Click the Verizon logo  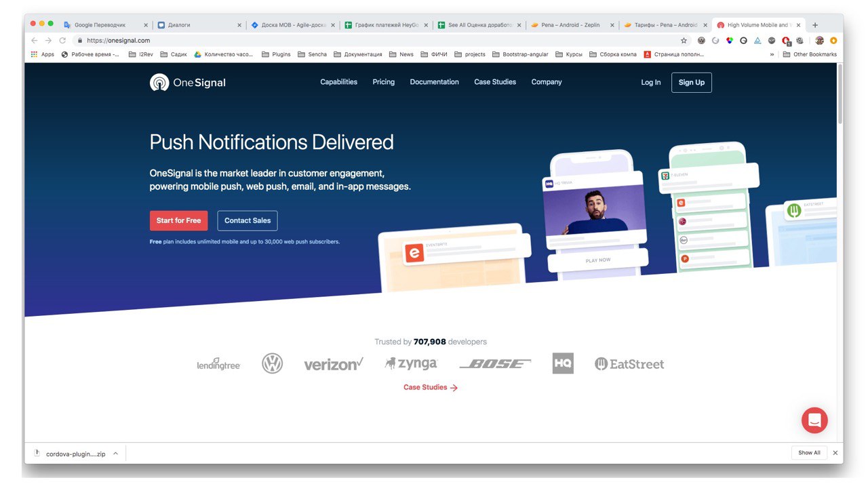point(334,364)
